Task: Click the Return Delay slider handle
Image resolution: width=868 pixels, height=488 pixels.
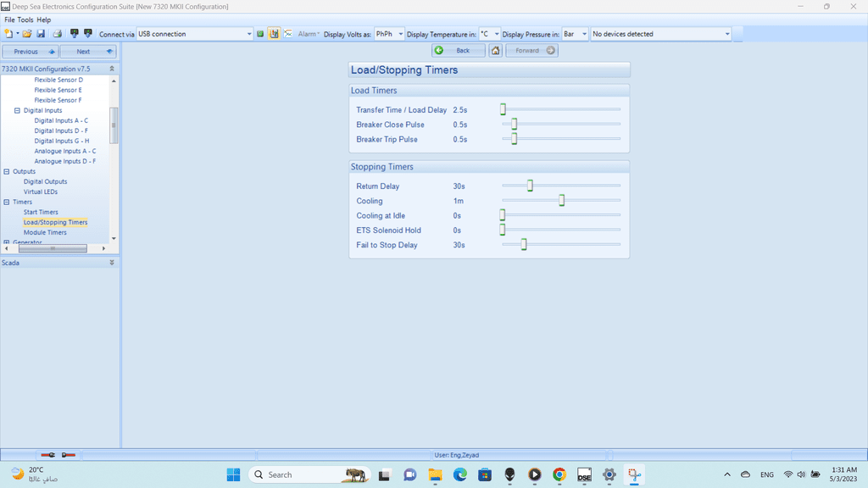Action: pos(531,186)
